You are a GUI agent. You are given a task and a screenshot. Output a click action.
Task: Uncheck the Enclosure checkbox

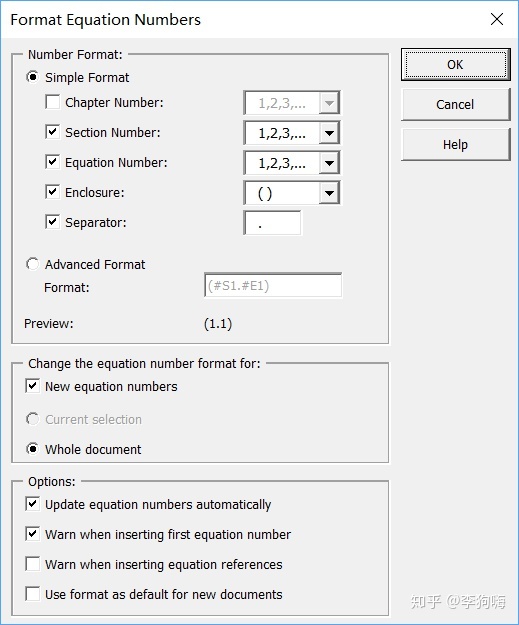click(53, 192)
